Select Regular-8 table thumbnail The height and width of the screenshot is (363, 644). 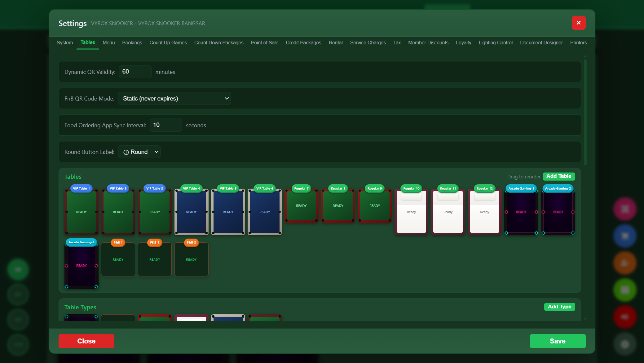coord(338,204)
